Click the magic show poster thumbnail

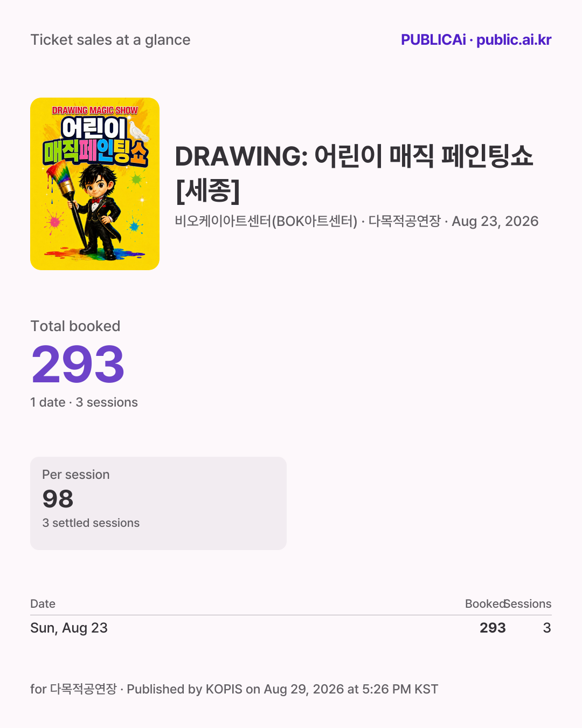tap(95, 184)
